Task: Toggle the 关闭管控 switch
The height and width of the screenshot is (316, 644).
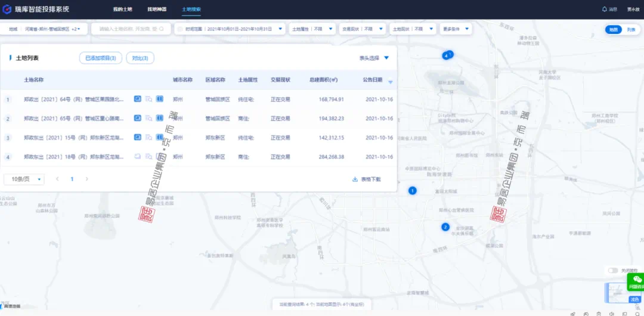Action: tap(612, 270)
